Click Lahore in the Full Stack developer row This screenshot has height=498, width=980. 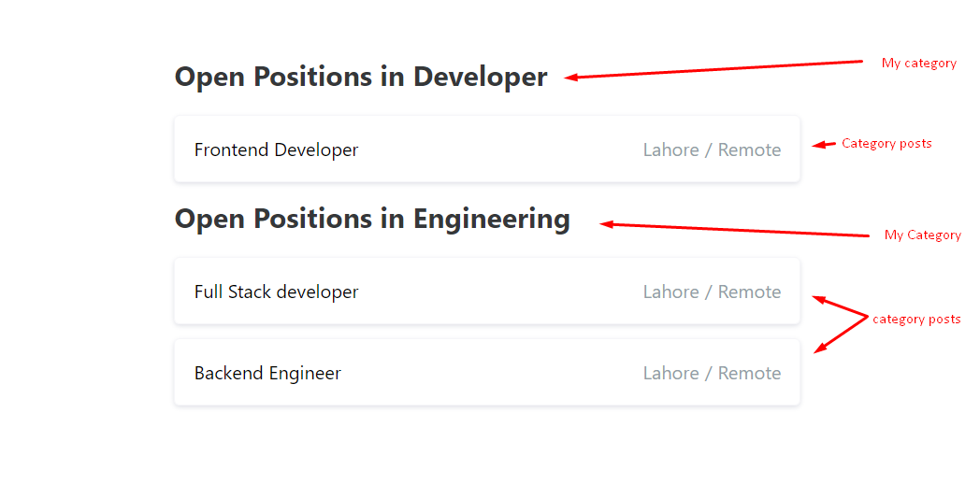pos(670,292)
